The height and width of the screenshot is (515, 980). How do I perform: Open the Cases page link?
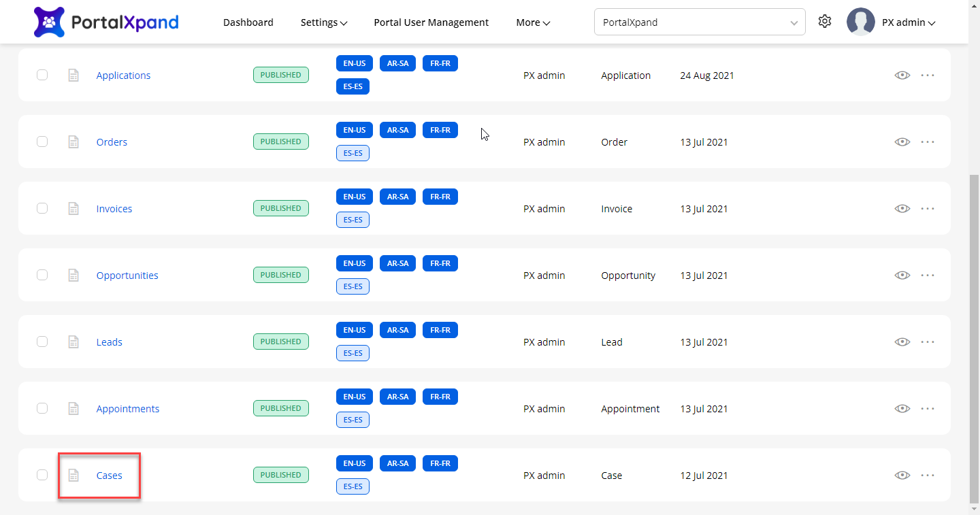[110, 476]
